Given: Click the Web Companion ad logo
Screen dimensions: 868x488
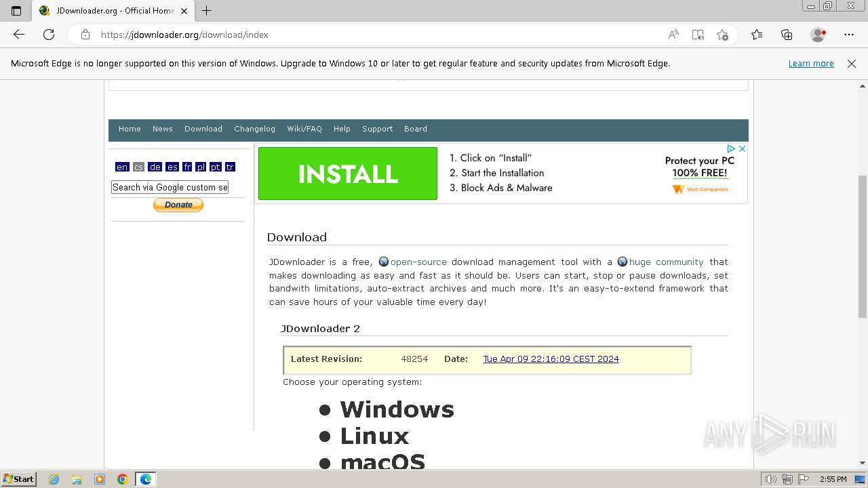Looking at the screenshot, I should point(700,189).
